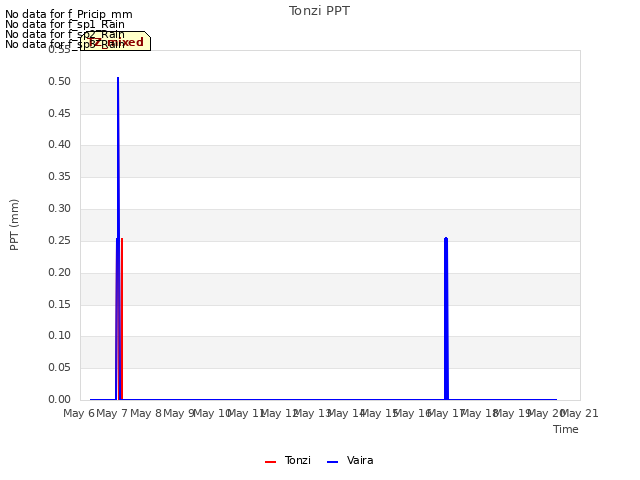Click the 'PPT (mm)' y-axis label
Screen dimensions: 640x480
14,224
